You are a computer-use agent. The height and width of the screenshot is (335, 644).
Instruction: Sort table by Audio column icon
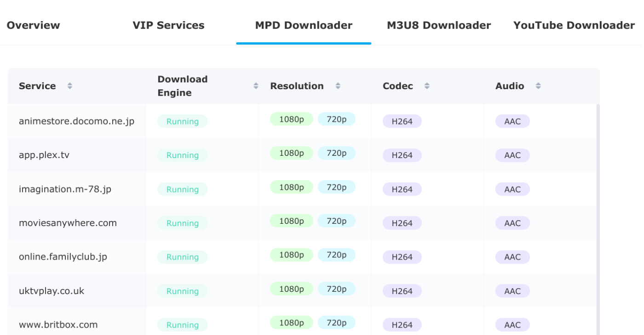(x=538, y=86)
